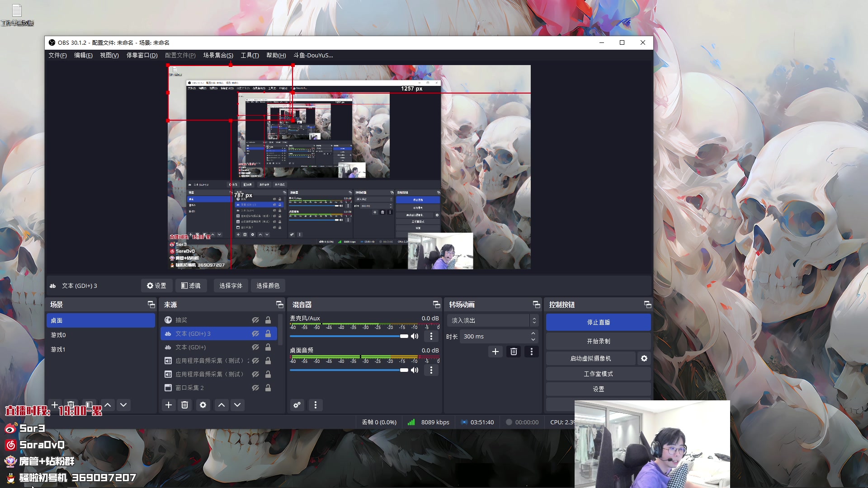Mute the 麦克风/Aux speaker icon
This screenshot has width=868, height=488.
click(x=415, y=336)
